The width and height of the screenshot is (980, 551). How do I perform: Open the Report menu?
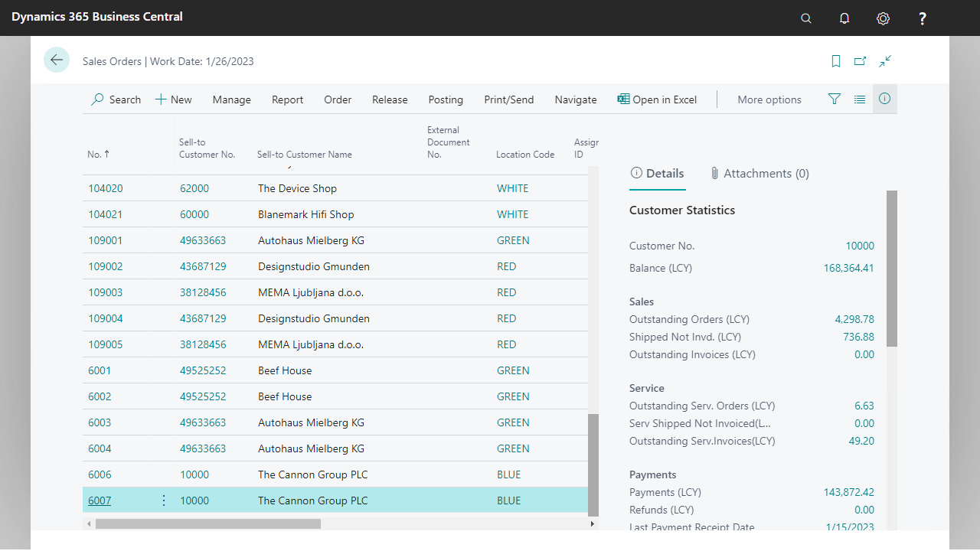pyautogui.click(x=288, y=99)
